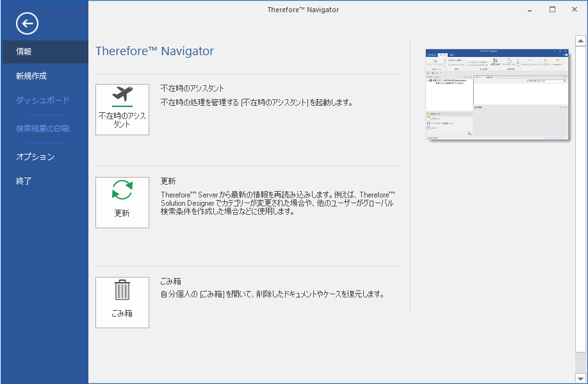
Task: Click the 不在時のアシスタント heading text
Action: click(x=192, y=88)
